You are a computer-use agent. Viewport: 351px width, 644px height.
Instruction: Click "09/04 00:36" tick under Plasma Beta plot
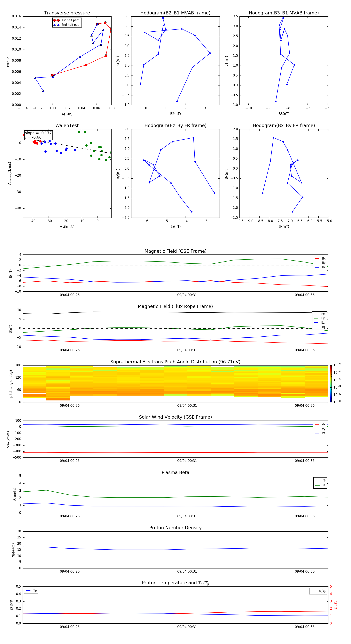(x=305, y=516)
